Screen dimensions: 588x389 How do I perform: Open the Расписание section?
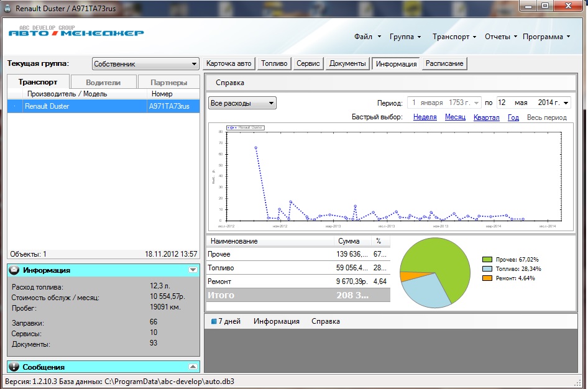pos(444,63)
